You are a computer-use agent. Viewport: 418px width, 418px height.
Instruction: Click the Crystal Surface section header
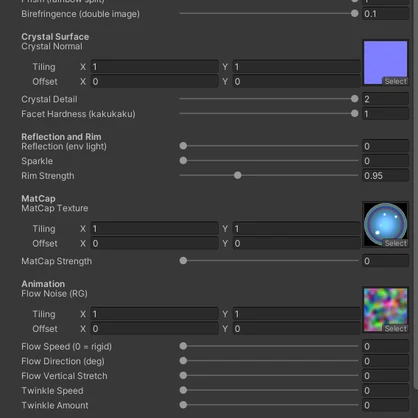(x=55, y=37)
